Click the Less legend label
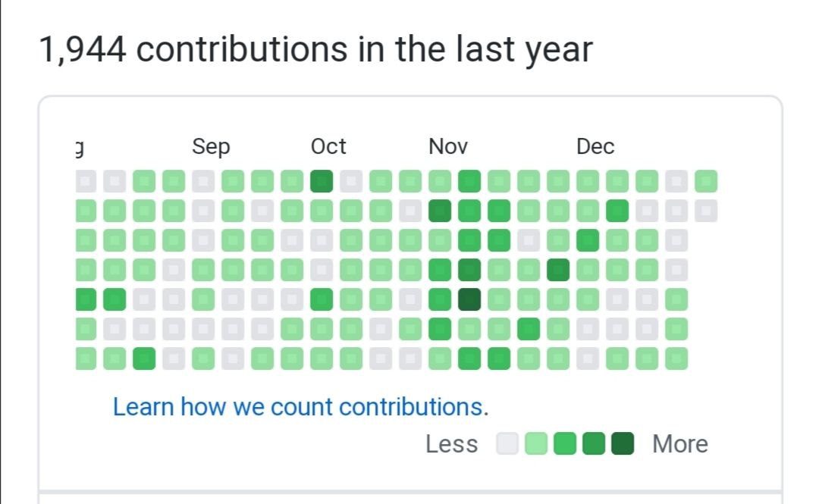The image size is (819, 504). [452, 444]
